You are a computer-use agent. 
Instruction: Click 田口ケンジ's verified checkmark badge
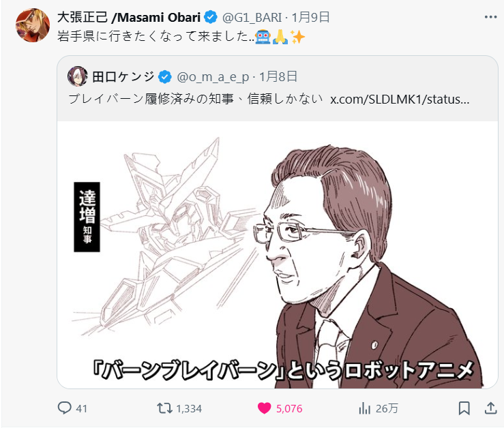point(165,77)
